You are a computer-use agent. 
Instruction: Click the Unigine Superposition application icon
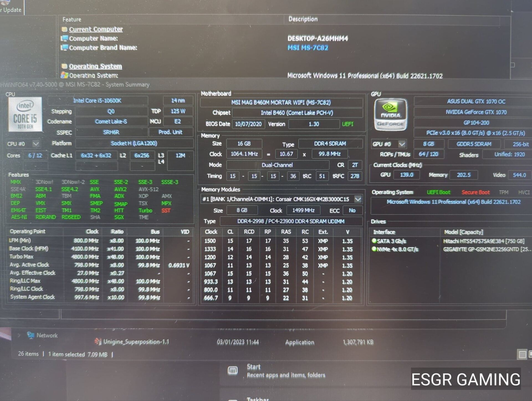point(98,341)
